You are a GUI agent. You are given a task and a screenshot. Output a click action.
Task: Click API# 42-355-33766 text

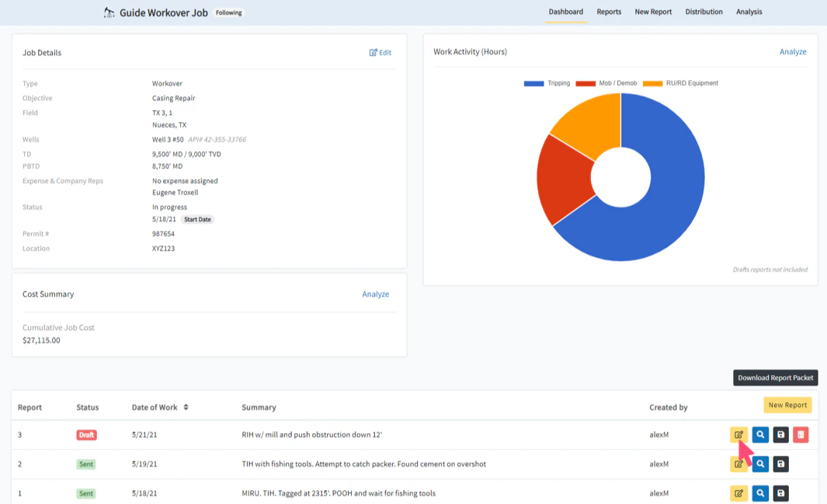click(x=217, y=140)
